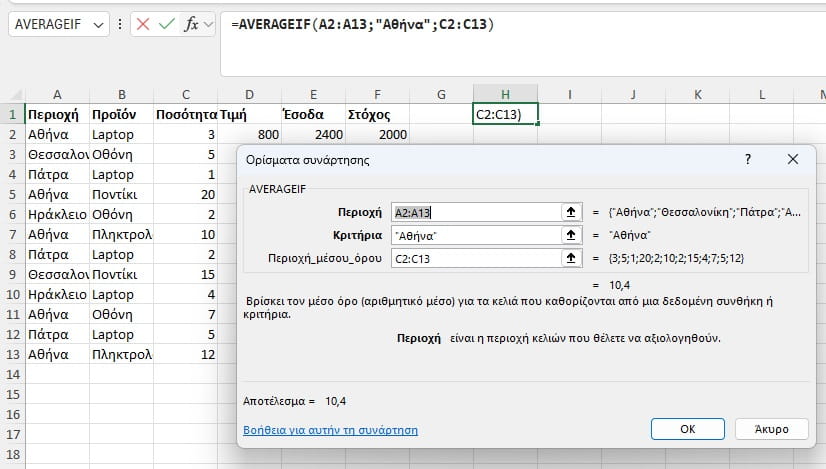Click Ηράκλειο cell in row 6
The width and height of the screenshot is (826, 469).
click(x=57, y=214)
